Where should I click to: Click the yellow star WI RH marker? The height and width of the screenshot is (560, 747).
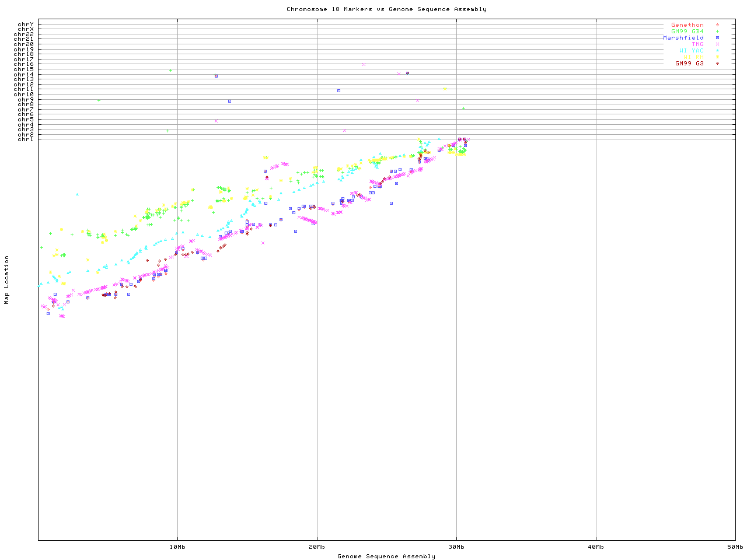pyautogui.click(x=717, y=57)
